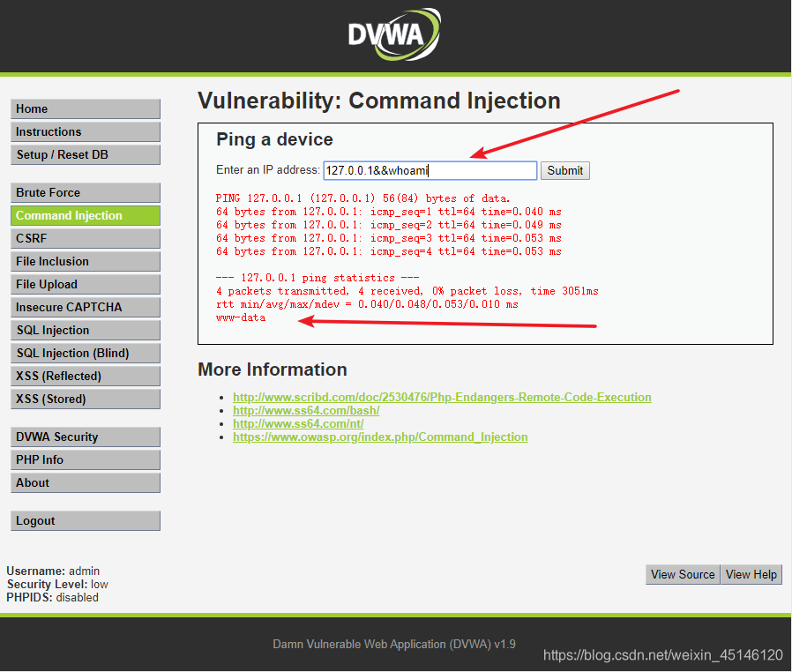The width and height of the screenshot is (792, 672).
Task: Click the 'Ping a device' heading
Action: click(x=275, y=139)
